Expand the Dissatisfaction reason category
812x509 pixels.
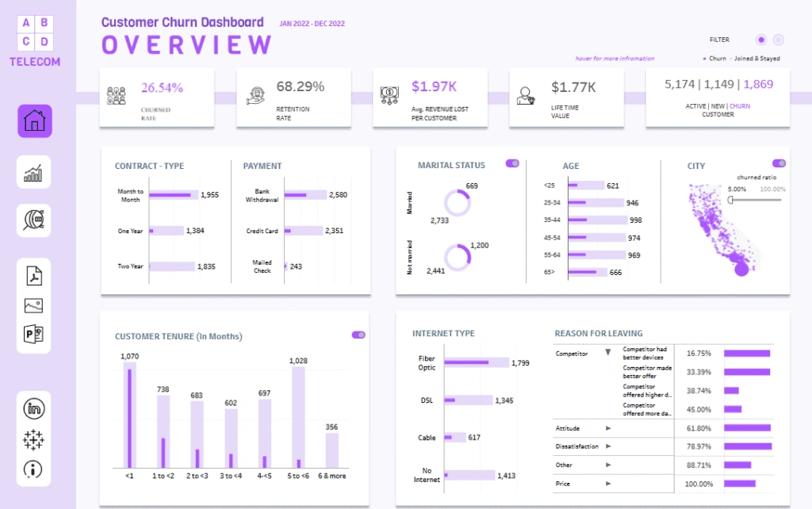[608, 446]
